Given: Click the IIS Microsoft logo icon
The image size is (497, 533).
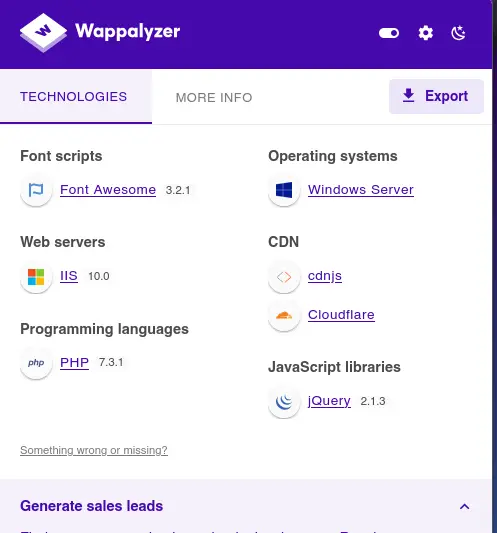Looking at the screenshot, I should pyautogui.click(x=36, y=277).
